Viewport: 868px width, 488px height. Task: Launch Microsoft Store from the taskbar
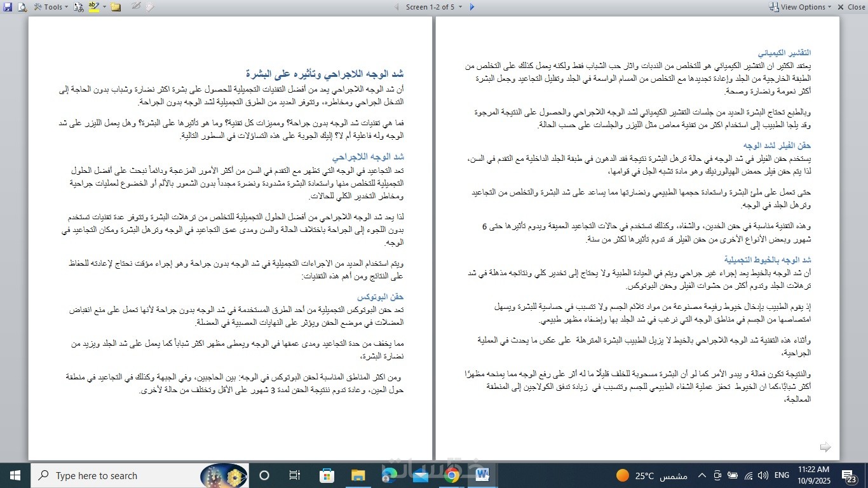tap(327, 475)
